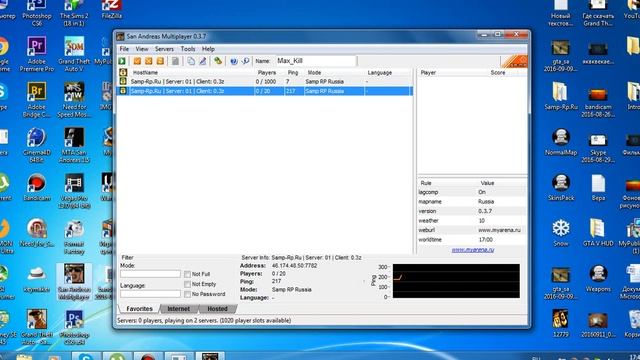Open Snow snowflake desktop icon
640x360 pixels.
coord(561,233)
